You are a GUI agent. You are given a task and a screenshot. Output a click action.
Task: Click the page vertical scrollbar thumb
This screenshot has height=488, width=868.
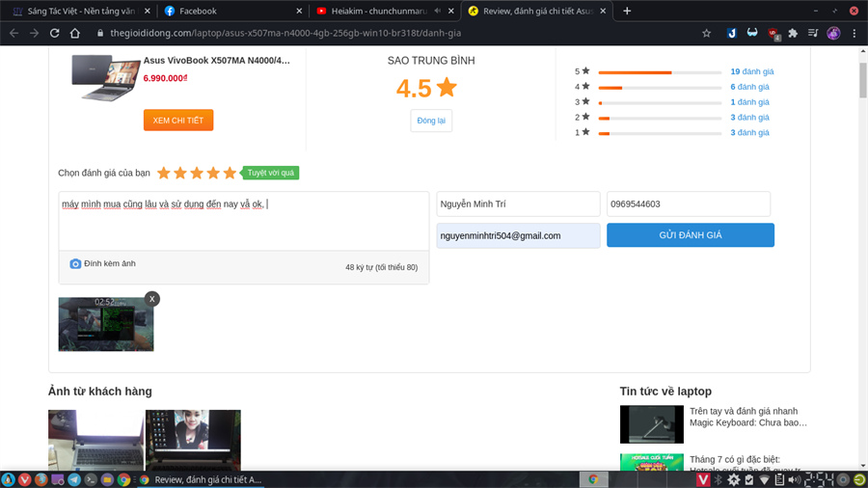863,80
